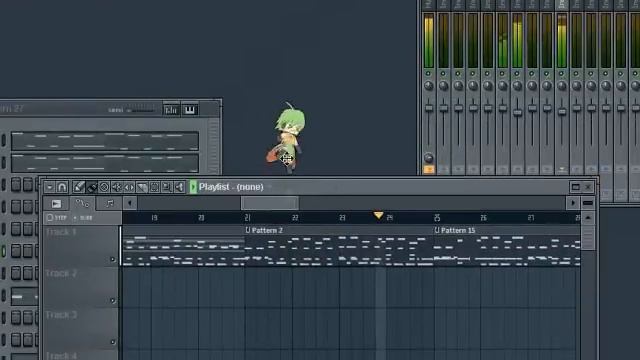The height and width of the screenshot is (360, 640).
Task: Close the Playlist window
Action: click(588, 187)
